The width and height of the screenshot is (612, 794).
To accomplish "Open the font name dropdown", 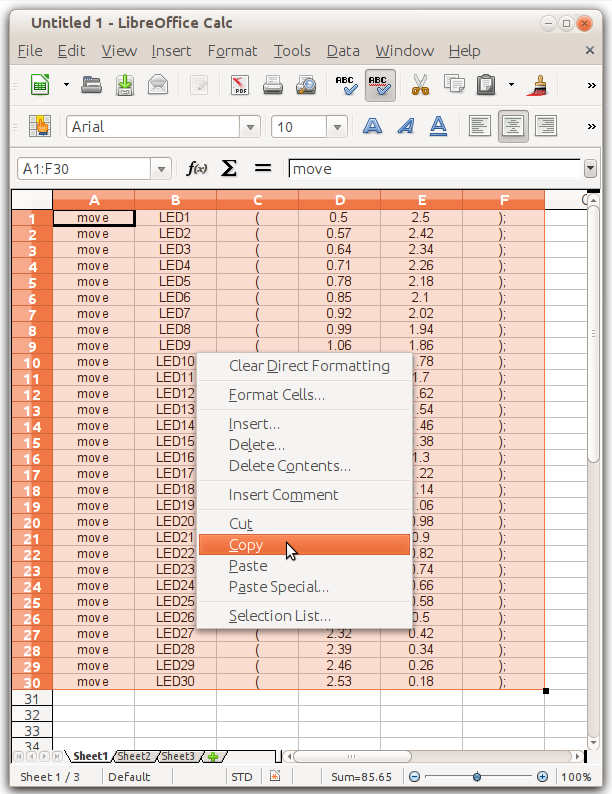I will [250, 127].
